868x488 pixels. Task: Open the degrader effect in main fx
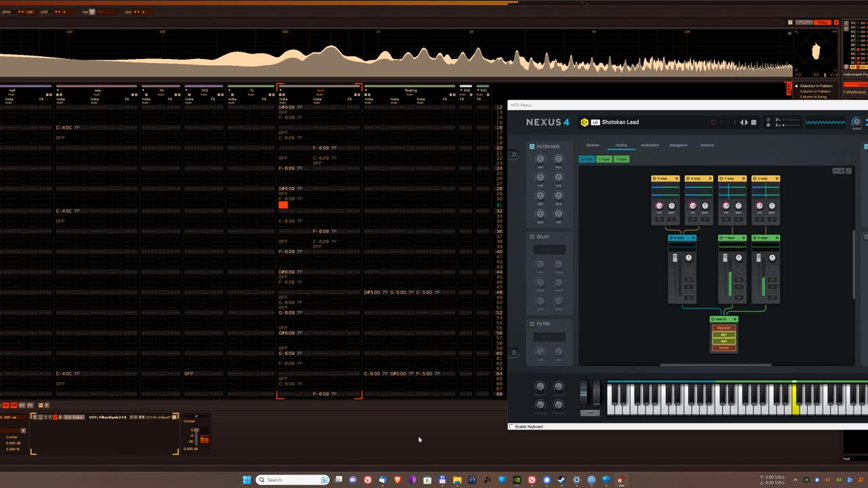pyautogui.click(x=724, y=328)
